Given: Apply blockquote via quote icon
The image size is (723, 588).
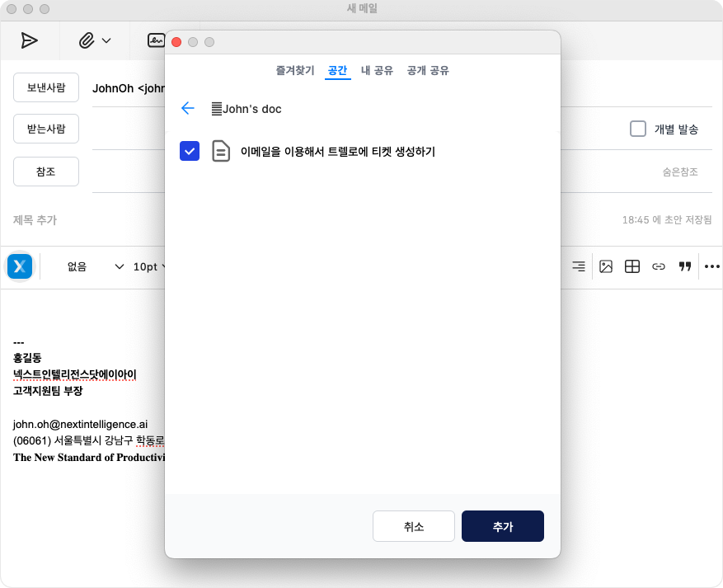Looking at the screenshot, I should [x=685, y=266].
